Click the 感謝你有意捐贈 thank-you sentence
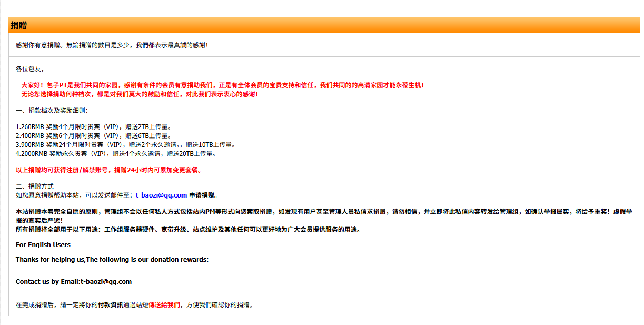 click(112, 45)
